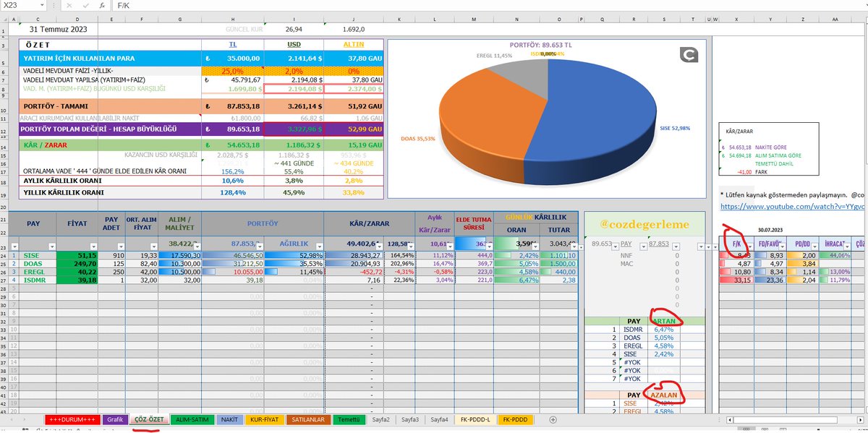Click the formula bar showing F/K
This screenshot has height=433, width=868.
(x=488, y=6)
